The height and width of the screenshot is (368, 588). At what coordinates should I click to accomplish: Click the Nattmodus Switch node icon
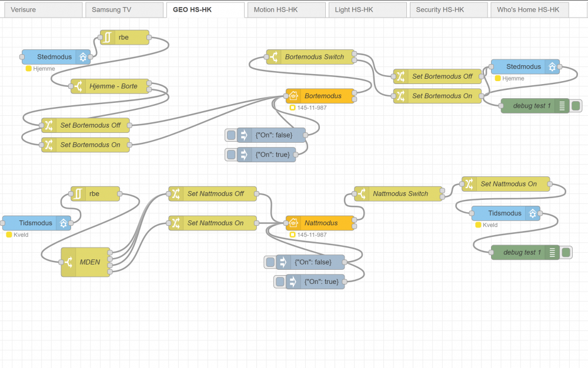click(x=362, y=193)
